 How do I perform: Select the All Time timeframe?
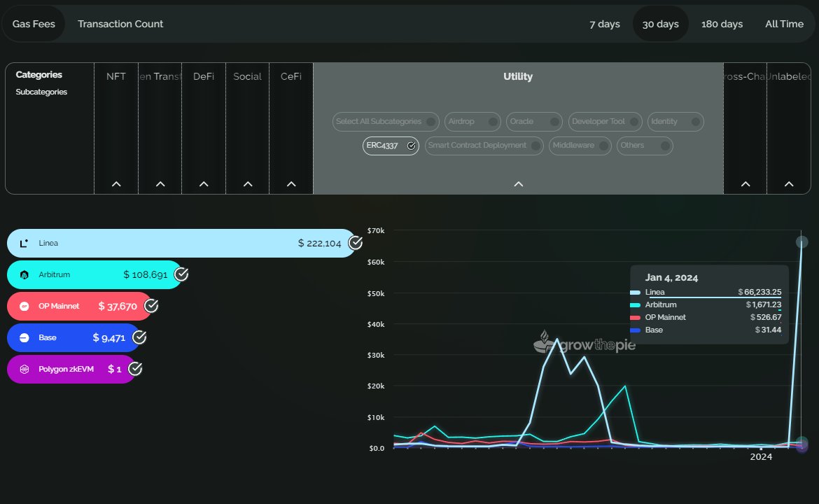[x=784, y=24]
